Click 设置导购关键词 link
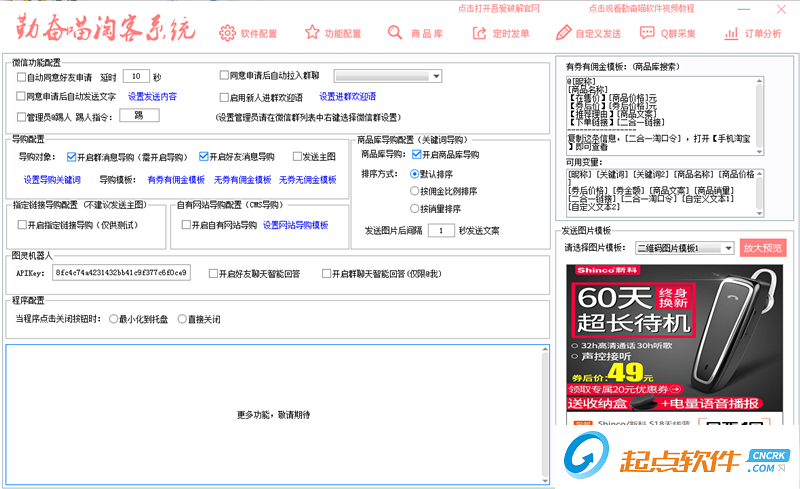800x489 pixels. coord(52,180)
